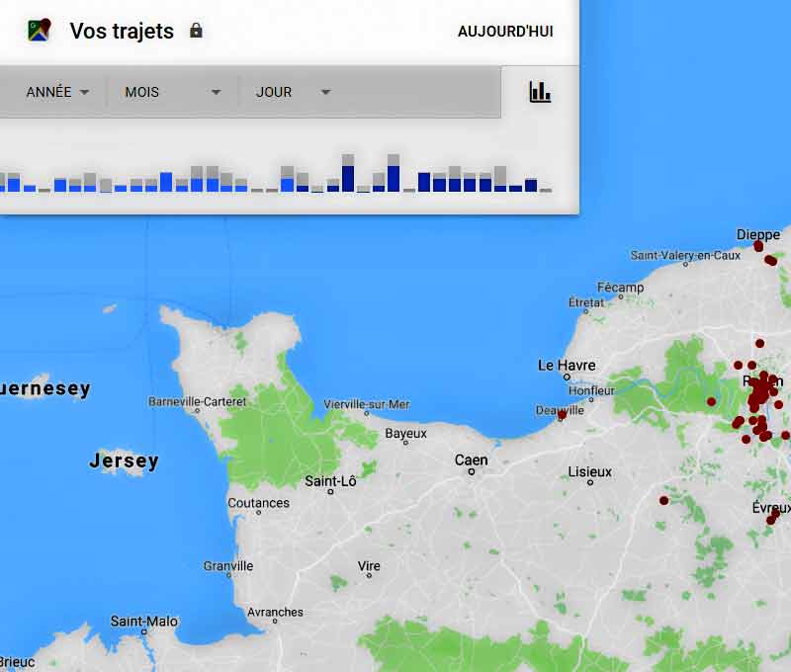Click the Caen city label
791x672 pixels.
click(x=472, y=460)
